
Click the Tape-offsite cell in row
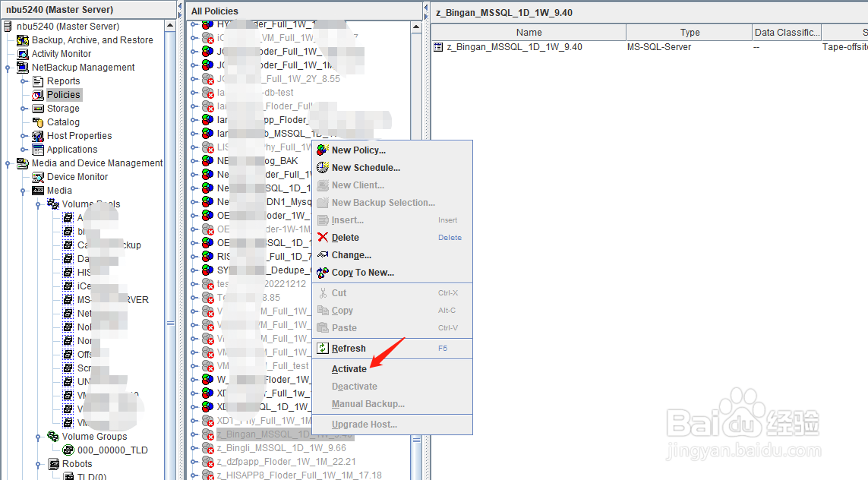(844, 47)
